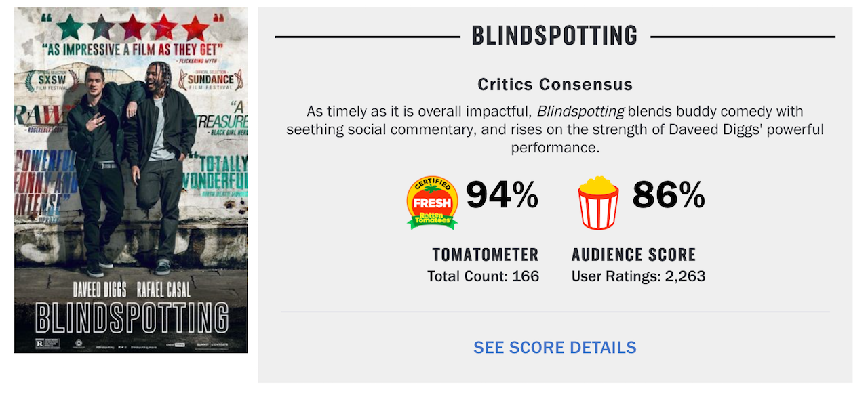This screenshot has width=868, height=393.
Task: Click the Critics Consensus heading
Action: pos(555,85)
